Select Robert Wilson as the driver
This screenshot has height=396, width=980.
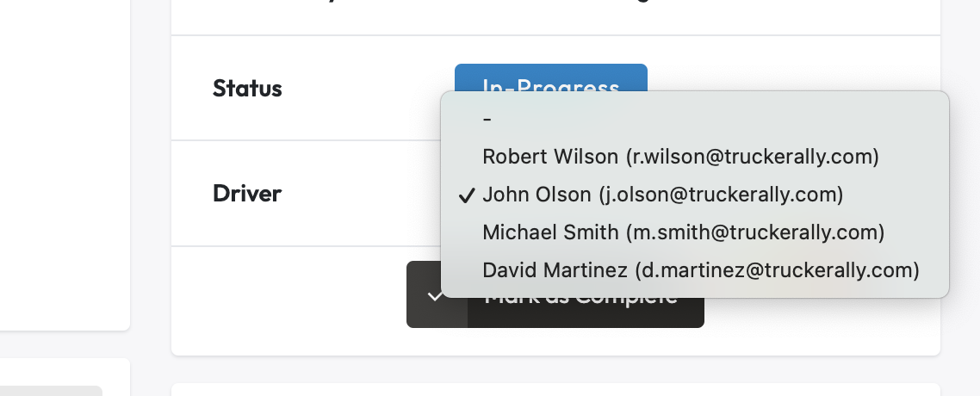680,157
